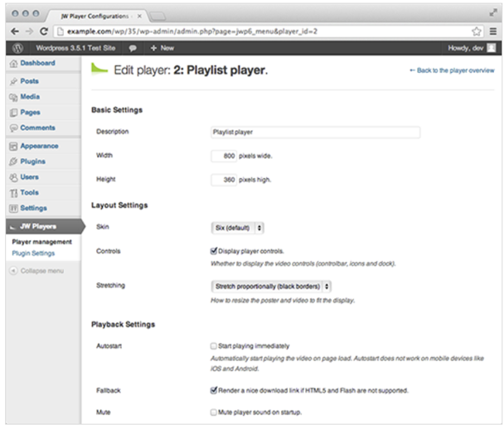Open the Plugins menu item
Image resolution: width=504 pixels, height=429 pixels.
click(x=33, y=161)
